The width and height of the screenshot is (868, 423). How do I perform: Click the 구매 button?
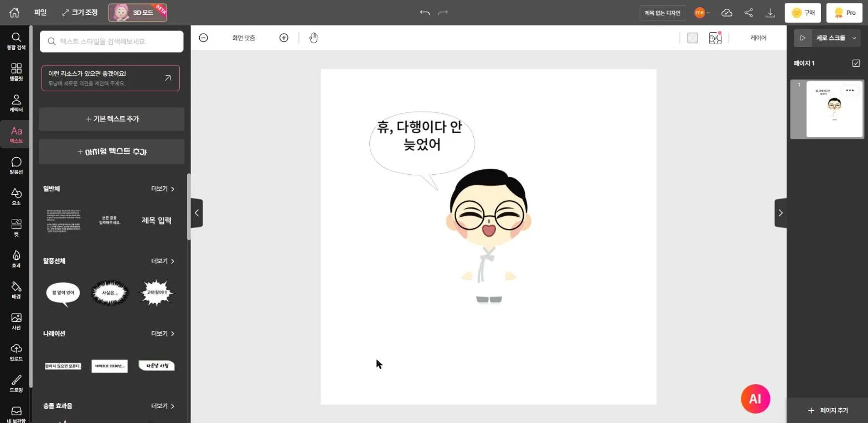click(x=803, y=13)
